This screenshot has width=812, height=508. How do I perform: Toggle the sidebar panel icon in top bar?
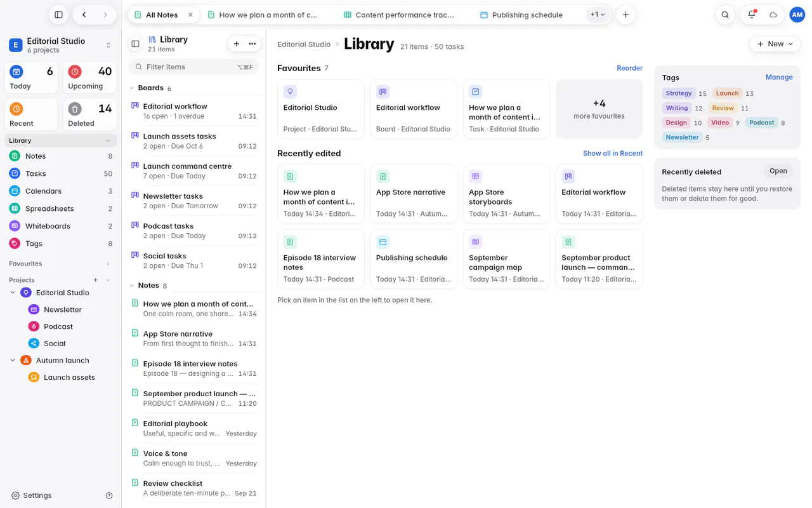pos(58,15)
